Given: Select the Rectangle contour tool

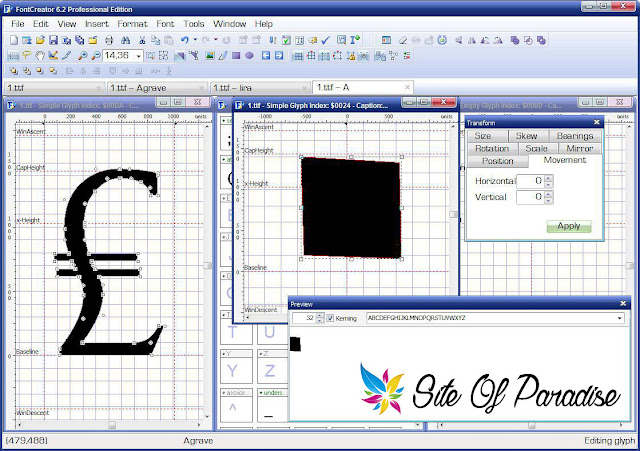Looking at the screenshot, I should [236, 56].
